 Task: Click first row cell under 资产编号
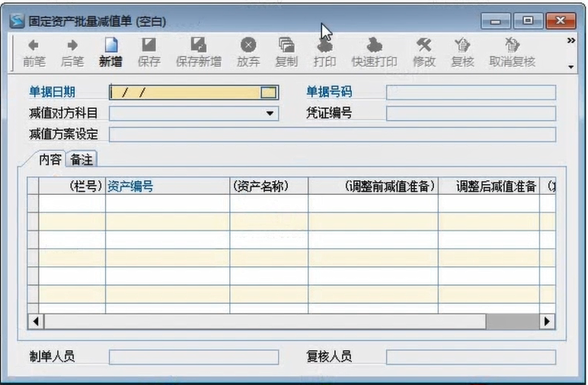pyautogui.click(x=167, y=204)
